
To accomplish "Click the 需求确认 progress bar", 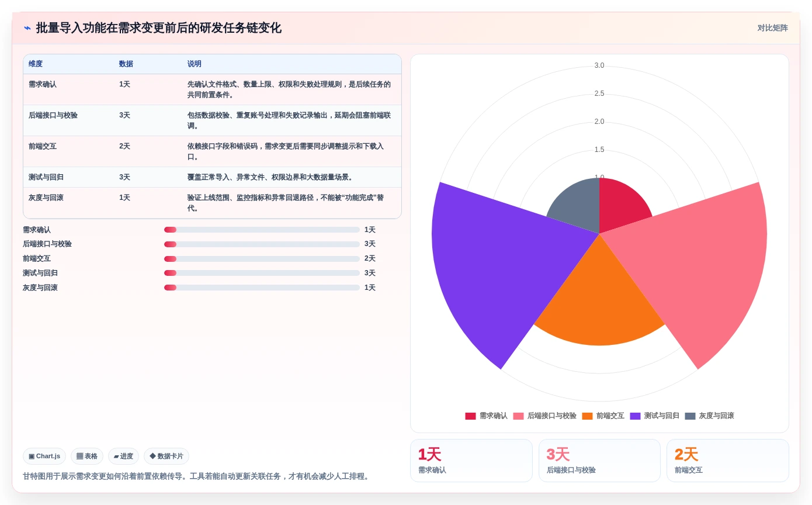I will [x=262, y=230].
